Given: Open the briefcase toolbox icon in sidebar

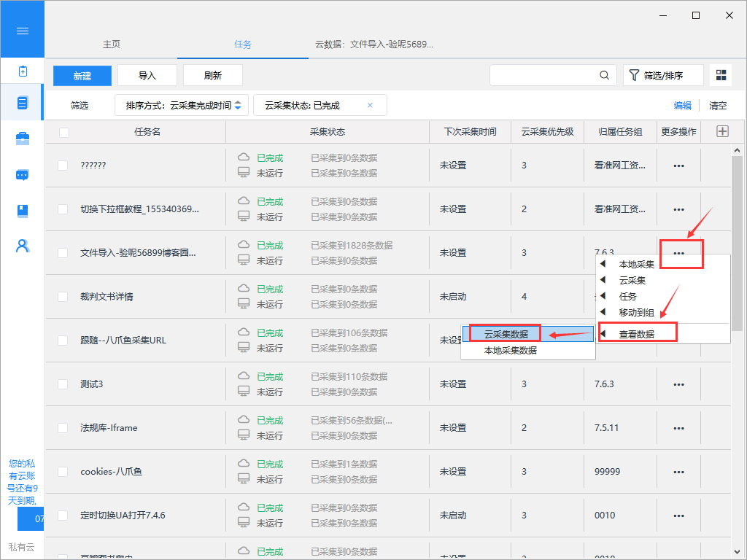Looking at the screenshot, I should tap(23, 139).
